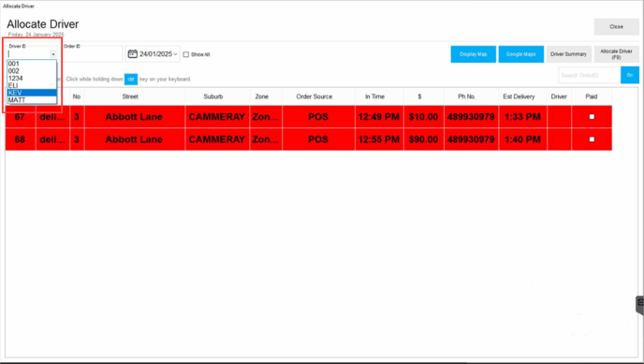
Task: Click the Display Map button
Action: [473, 54]
